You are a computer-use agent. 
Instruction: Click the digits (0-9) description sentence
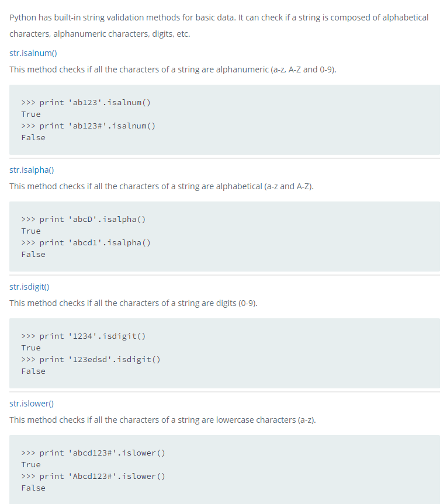133,303
